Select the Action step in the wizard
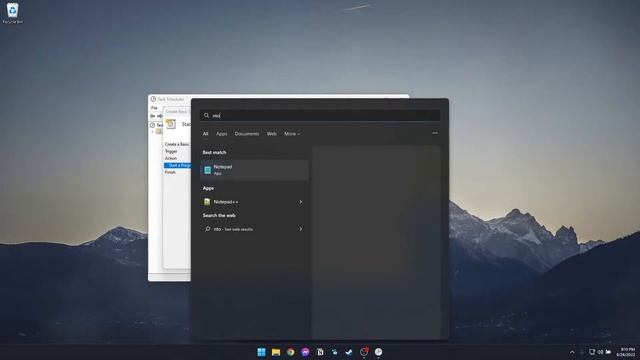The width and height of the screenshot is (640, 360). point(171,158)
